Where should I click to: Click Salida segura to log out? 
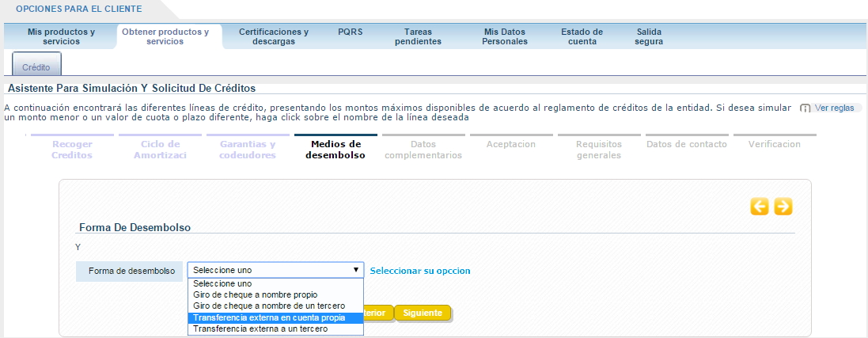(649, 36)
